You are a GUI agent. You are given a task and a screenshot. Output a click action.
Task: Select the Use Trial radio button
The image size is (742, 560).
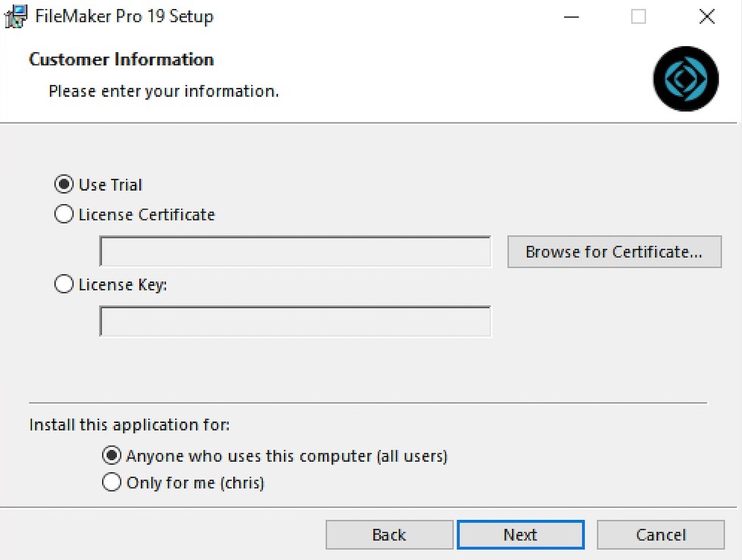(x=64, y=184)
